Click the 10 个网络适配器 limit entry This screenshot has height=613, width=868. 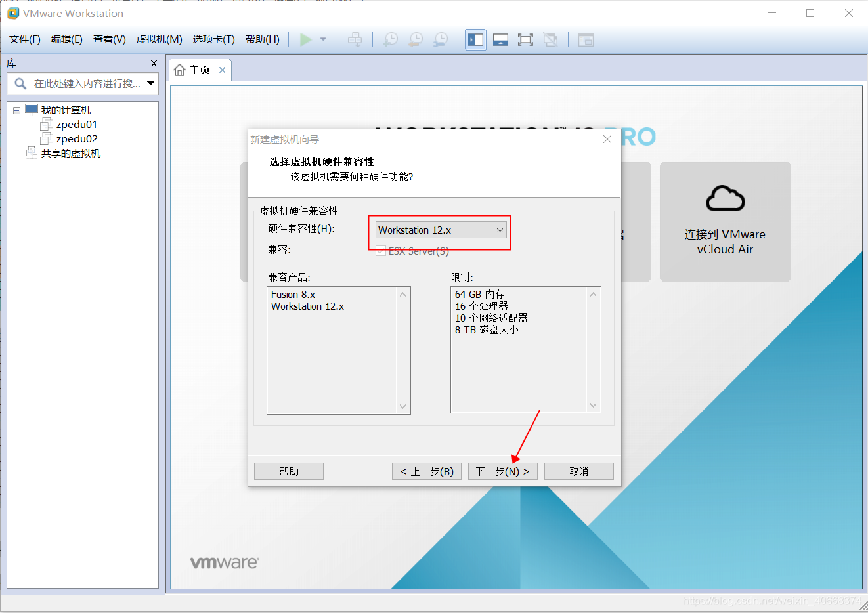click(x=492, y=318)
